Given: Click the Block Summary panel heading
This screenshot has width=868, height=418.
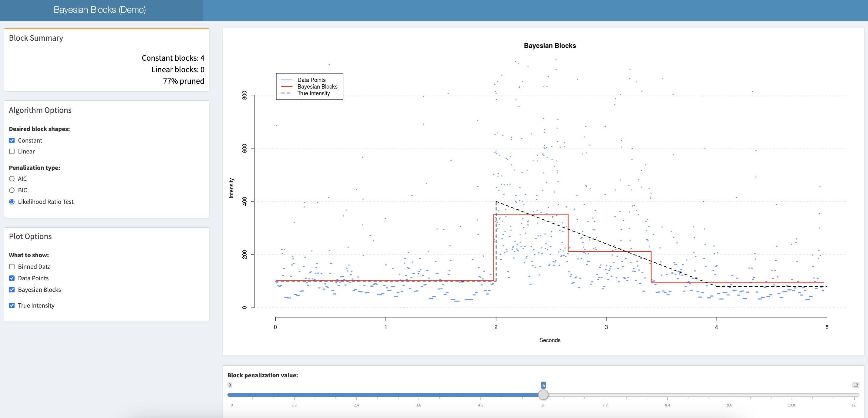Looking at the screenshot, I should click(36, 38).
